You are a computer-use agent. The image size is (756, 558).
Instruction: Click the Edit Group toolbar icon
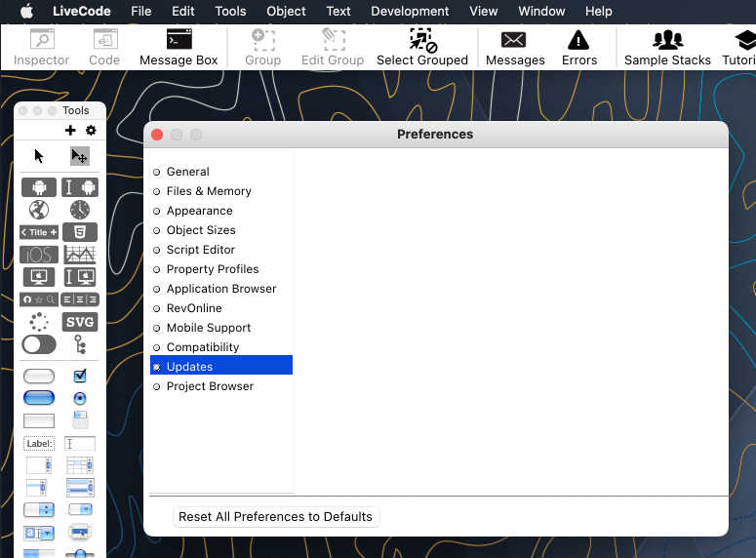click(x=333, y=47)
